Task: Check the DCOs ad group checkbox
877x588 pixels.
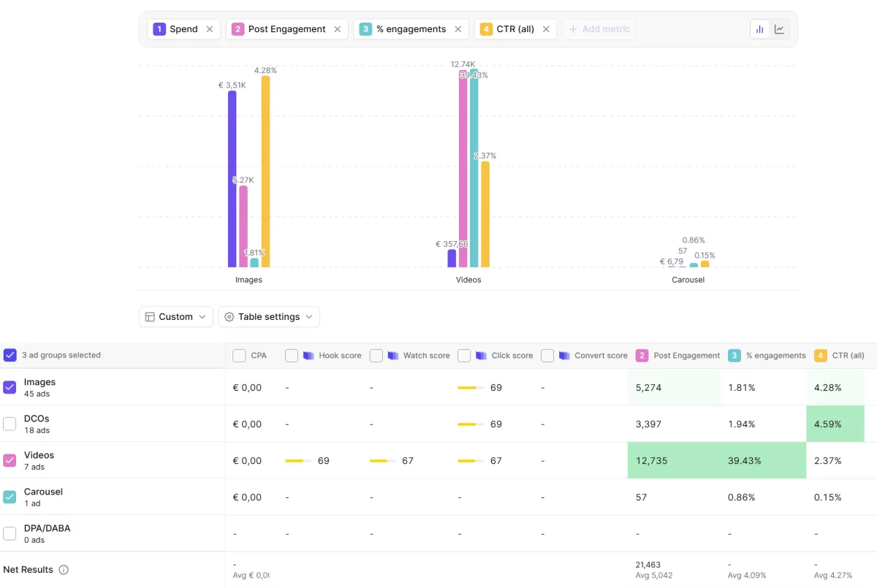Action: point(10,424)
